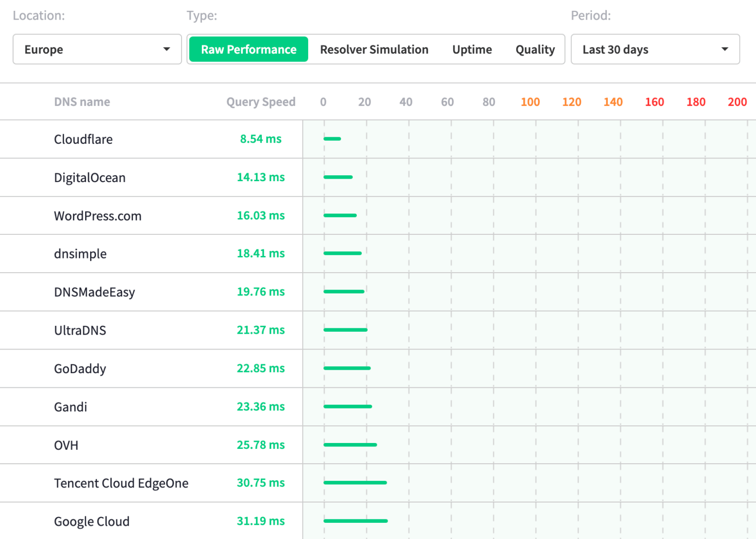Switch to the Resolver Simulation tab
This screenshot has width=756, height=539.
pyautogui.click(x=374, y=49)
